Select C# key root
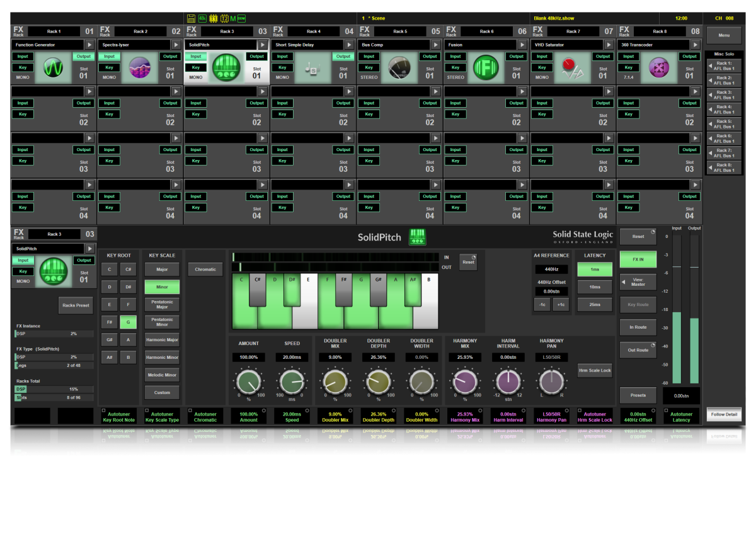Image resolution: width=756 pixels, height=549 pixels. point(128,269)
